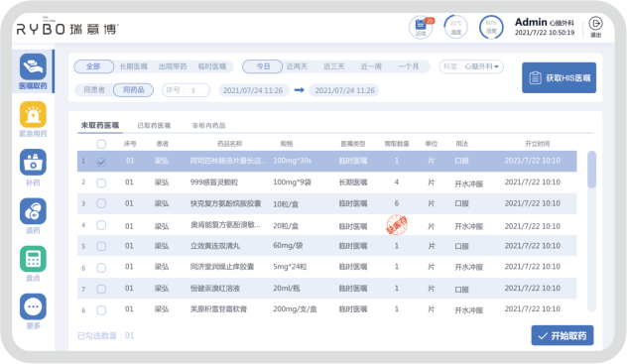Select the 近三天 date range filter
The image size is (627, 364).
pyautogui.click(x=334, y=66)
